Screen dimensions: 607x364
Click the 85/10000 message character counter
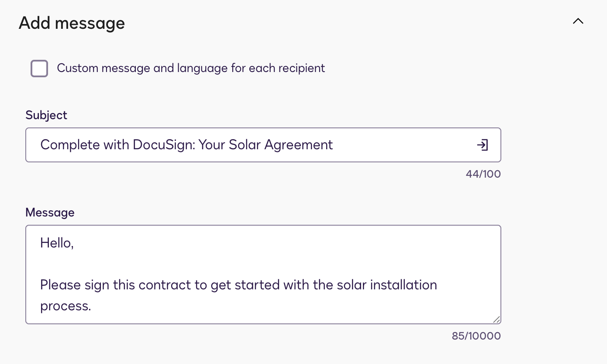click(476, 336)
